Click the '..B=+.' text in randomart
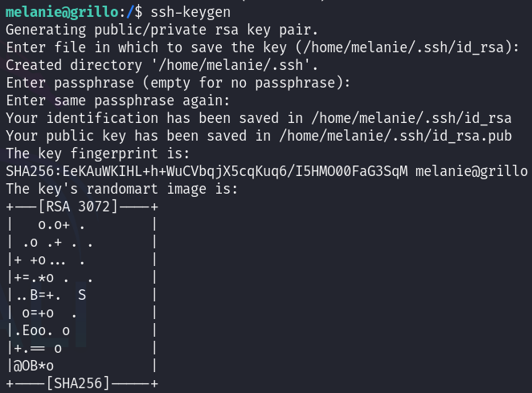 [x=37, y=295]
